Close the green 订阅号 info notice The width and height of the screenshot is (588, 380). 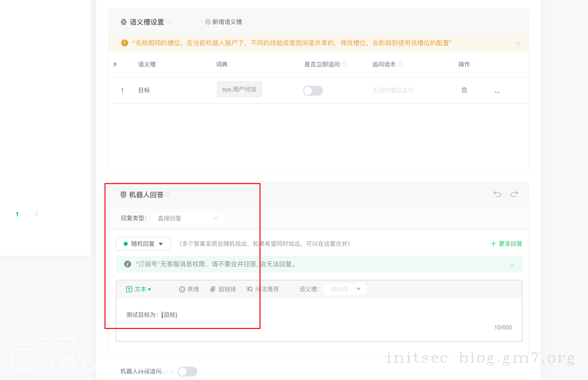click(512, 265)
